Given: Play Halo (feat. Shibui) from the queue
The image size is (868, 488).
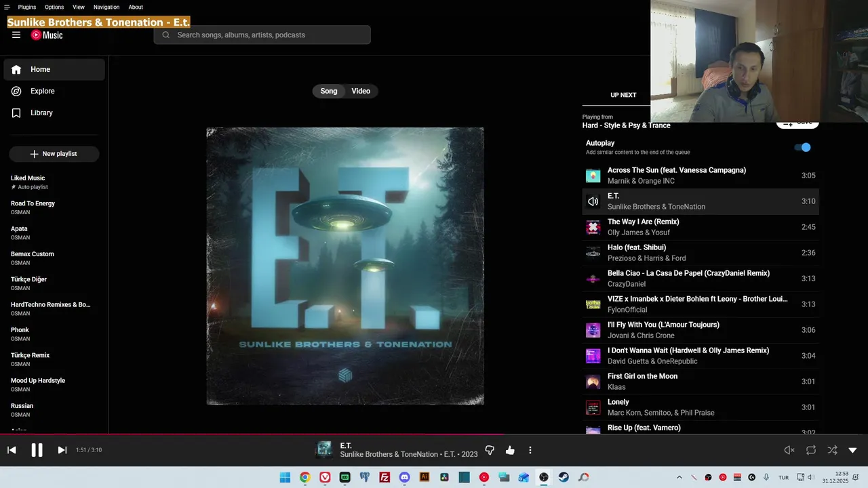Looking at the screenshot, I should 701,253.
